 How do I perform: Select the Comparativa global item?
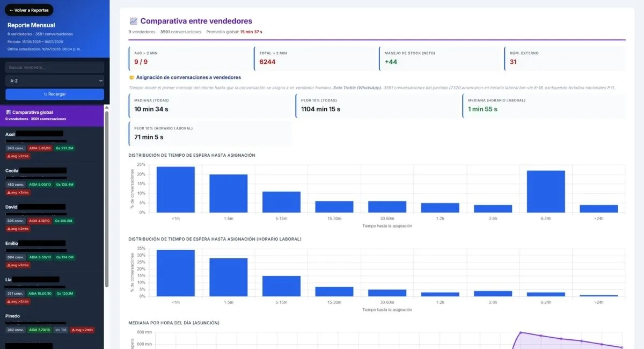coord(52,115)
